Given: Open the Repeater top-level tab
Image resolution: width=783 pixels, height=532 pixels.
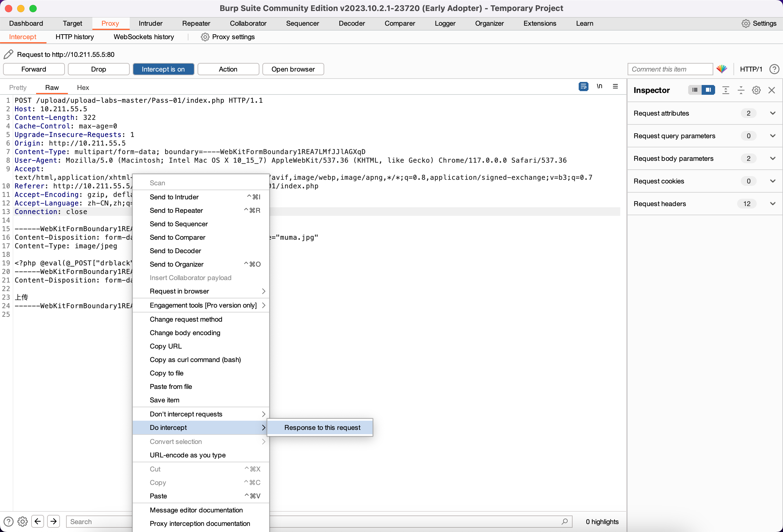Looking at the screenshot, I should click(x=196, y=23).
